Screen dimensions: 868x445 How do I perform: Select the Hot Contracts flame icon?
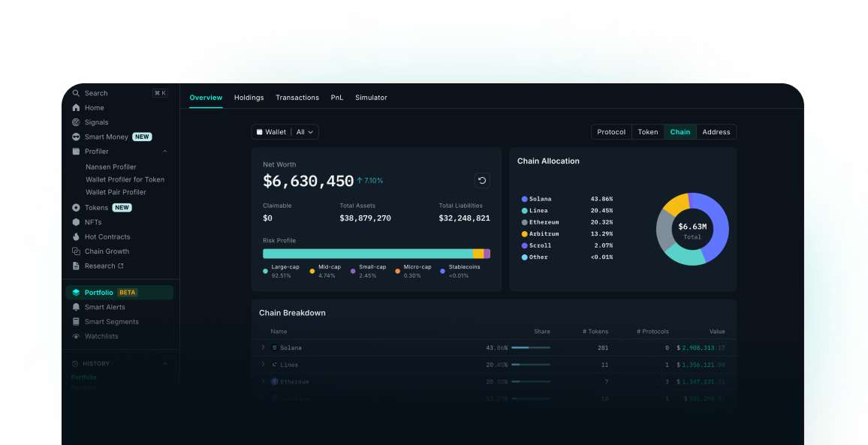pos(76,237)
